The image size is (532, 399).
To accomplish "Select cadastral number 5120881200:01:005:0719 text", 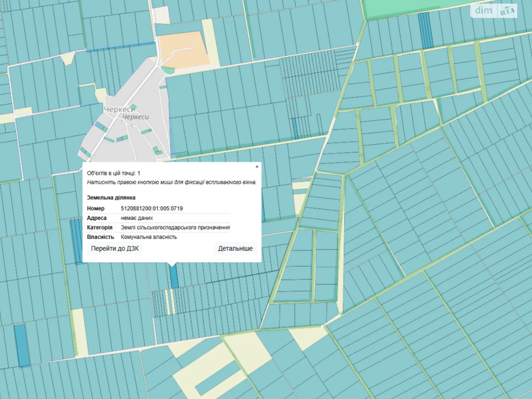I will tap(152, 208).
